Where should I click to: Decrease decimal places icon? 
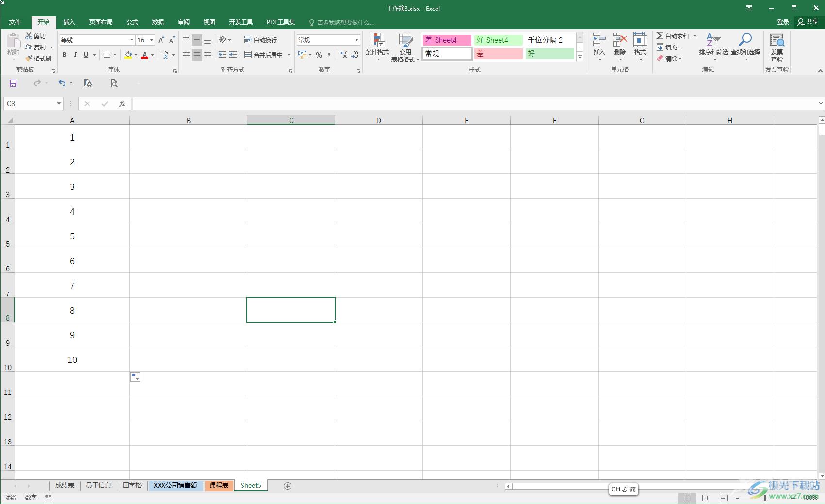[355, 55]
